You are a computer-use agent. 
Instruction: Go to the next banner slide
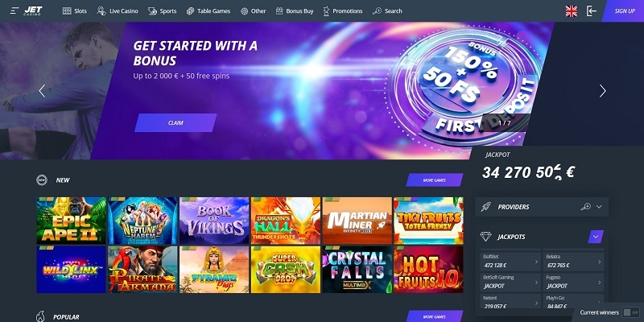coord(602,91)
